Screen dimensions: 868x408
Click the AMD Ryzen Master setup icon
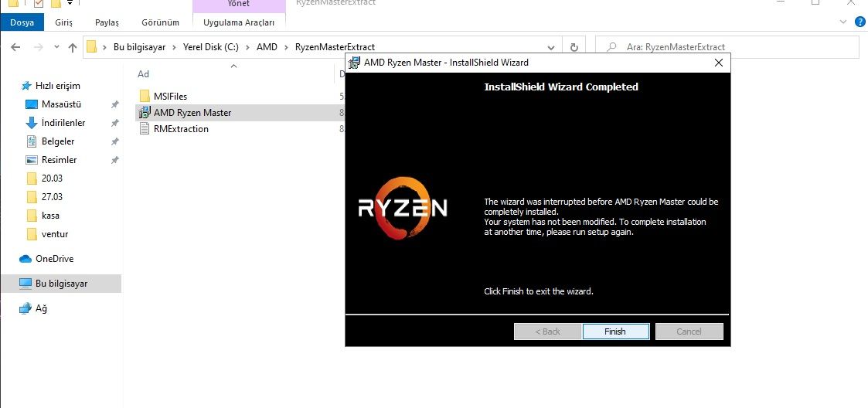145,112
